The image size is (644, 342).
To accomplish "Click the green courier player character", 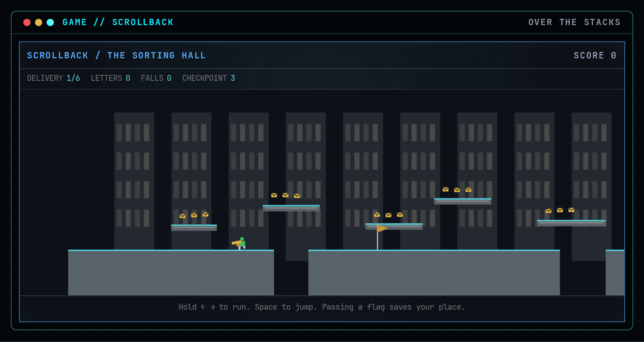I will click(239, 243).
